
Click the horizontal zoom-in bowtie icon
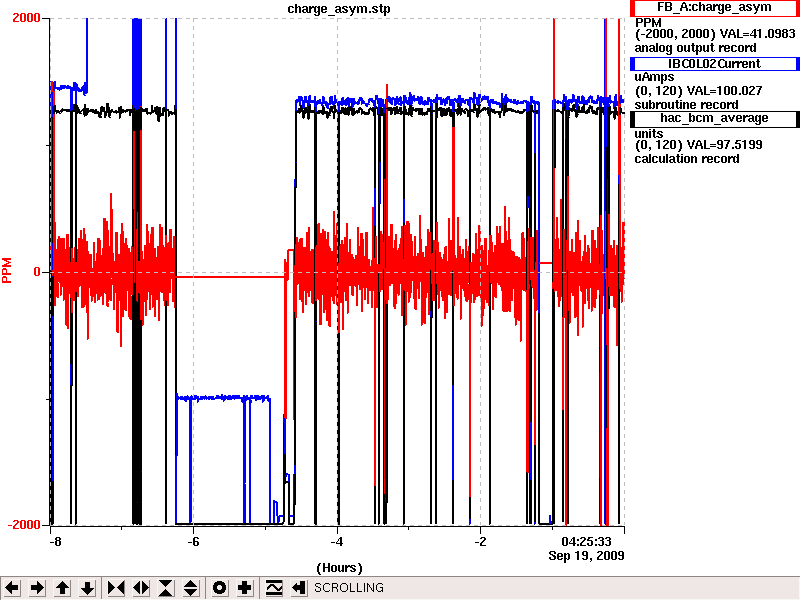click(x=116, y=588)
